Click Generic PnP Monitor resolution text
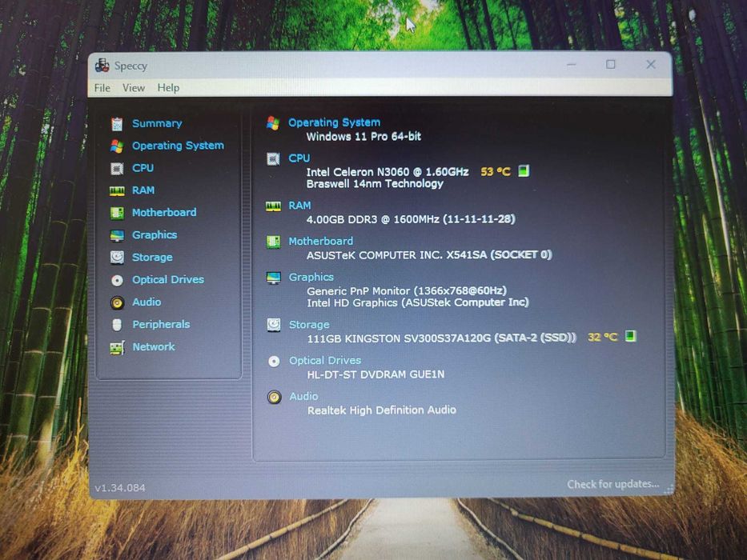The image size is (747, 560). coord(407,291)
